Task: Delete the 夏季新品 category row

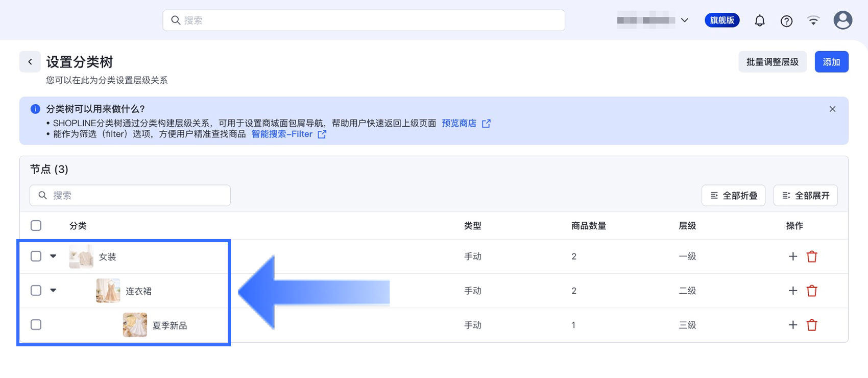Action: pos(812,325)
